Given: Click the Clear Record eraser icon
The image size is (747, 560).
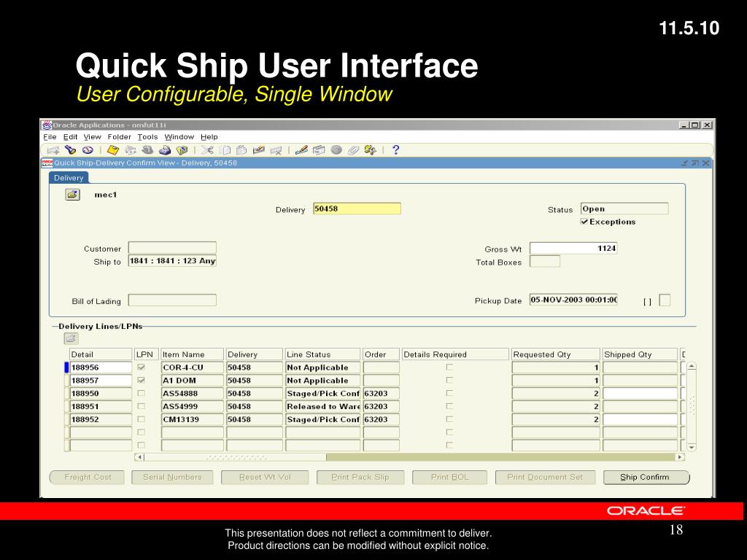Looking at the screenshot, I should pos(259,150).
